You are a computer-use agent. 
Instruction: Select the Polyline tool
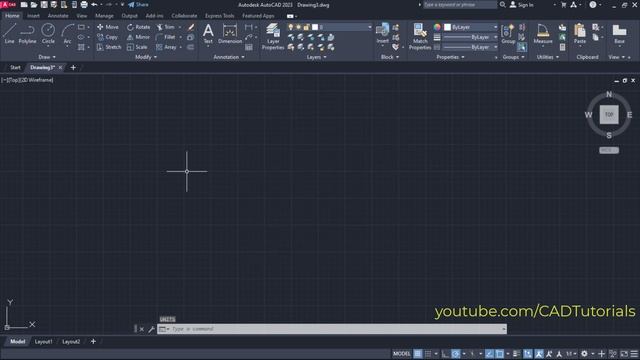27,33
